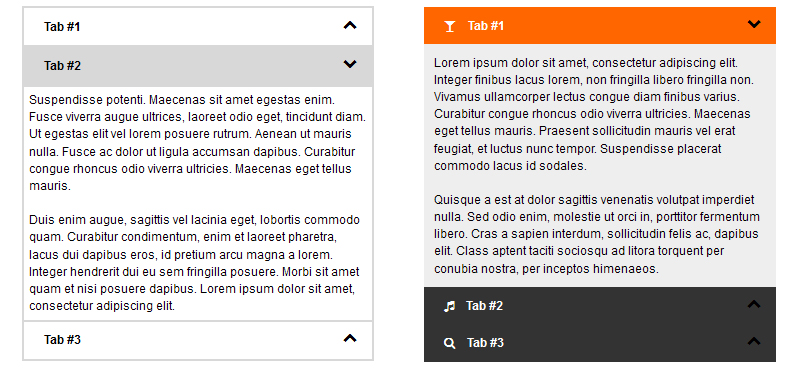Image resolution: width=800 pixels, height=370 pixels.
Task: Select the gray Tab #2 header label
Action: pos(62,66)
